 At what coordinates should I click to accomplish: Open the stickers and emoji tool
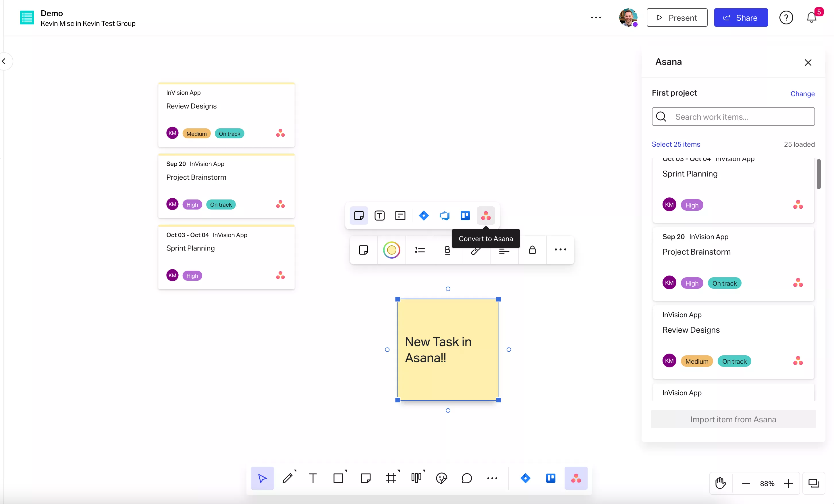point(442,478)
